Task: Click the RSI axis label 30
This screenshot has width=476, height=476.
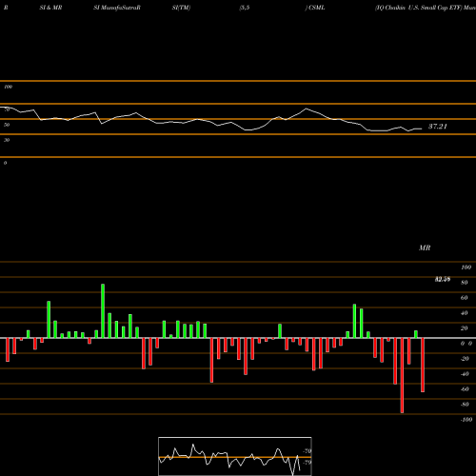Action: [x=7, y=140]
